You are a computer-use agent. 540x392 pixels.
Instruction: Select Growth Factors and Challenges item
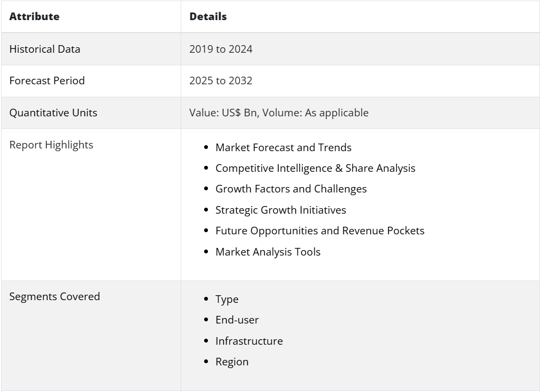291,189
